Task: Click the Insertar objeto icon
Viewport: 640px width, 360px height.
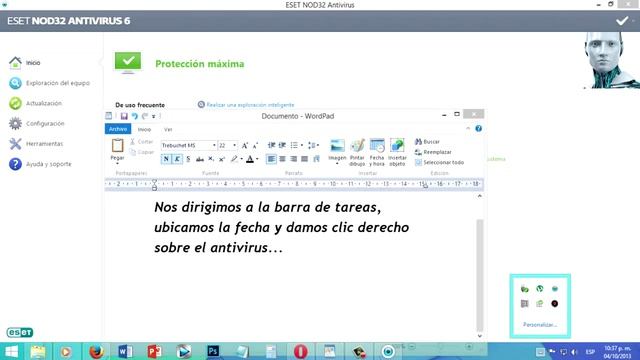Action: pyautogui.click(x=397, y=146)
